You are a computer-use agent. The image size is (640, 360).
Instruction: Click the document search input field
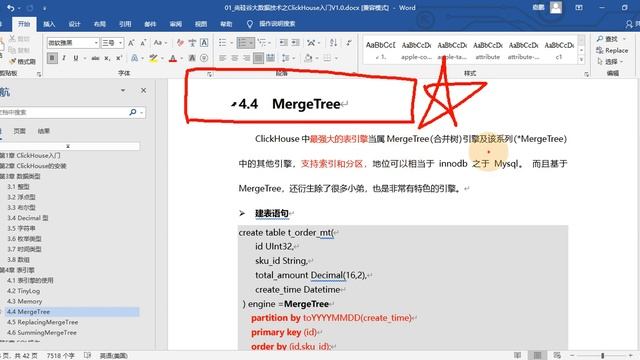[63, 112]
